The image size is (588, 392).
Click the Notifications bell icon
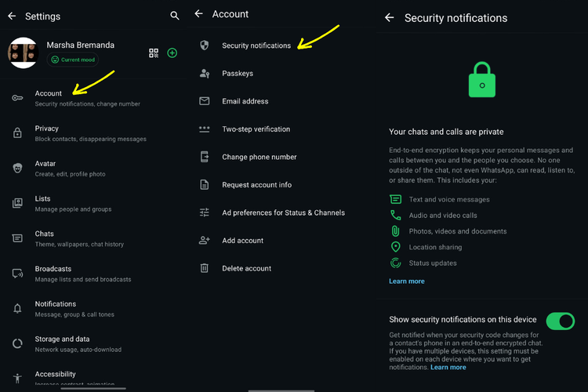(17, 308)
